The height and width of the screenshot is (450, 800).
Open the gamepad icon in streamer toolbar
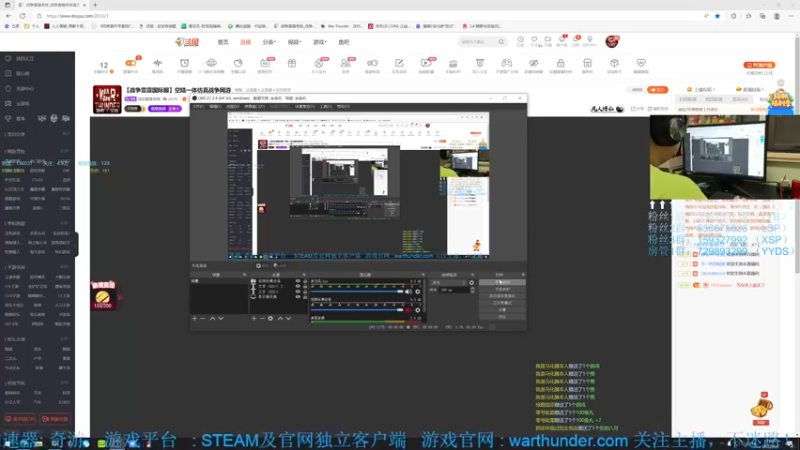tap(507, 63)
